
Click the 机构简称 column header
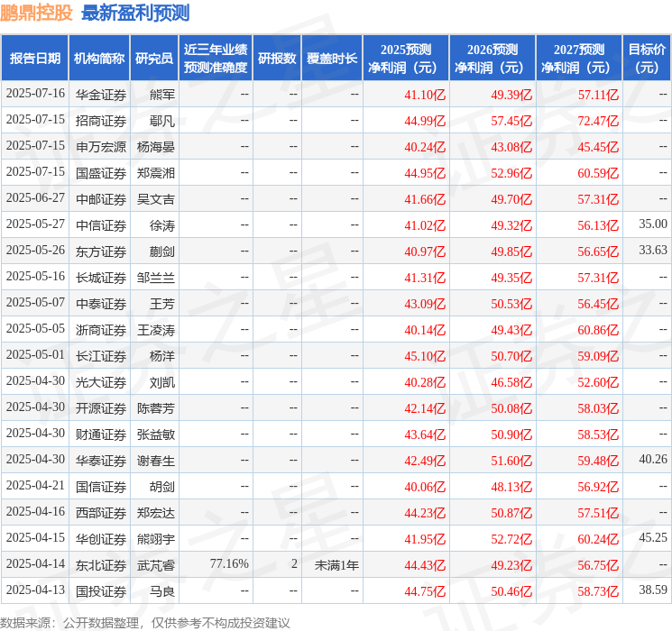point(99,59)
